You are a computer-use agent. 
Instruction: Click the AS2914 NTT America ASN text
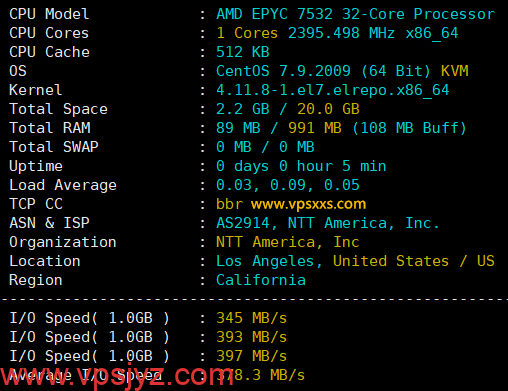pyautogui.click(x=327, y=223)
